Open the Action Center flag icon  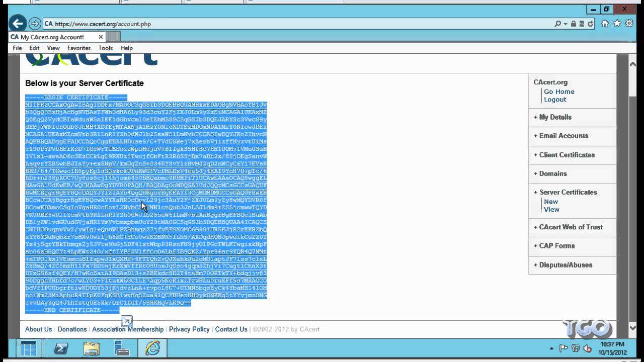(x=564, y=348)
